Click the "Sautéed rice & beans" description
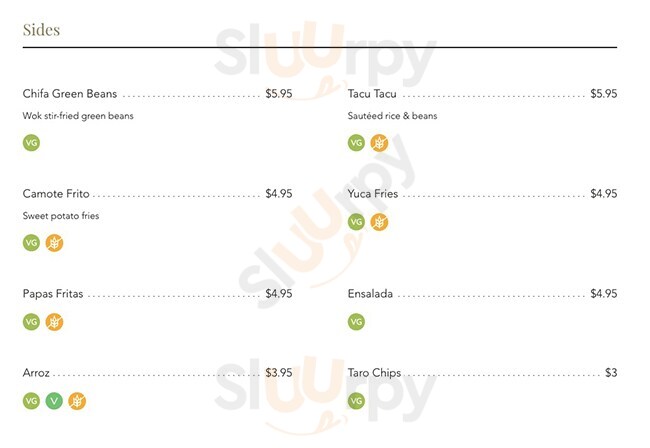Image resolution: width=650 pixels, height=448 pixels. (392, 116)
